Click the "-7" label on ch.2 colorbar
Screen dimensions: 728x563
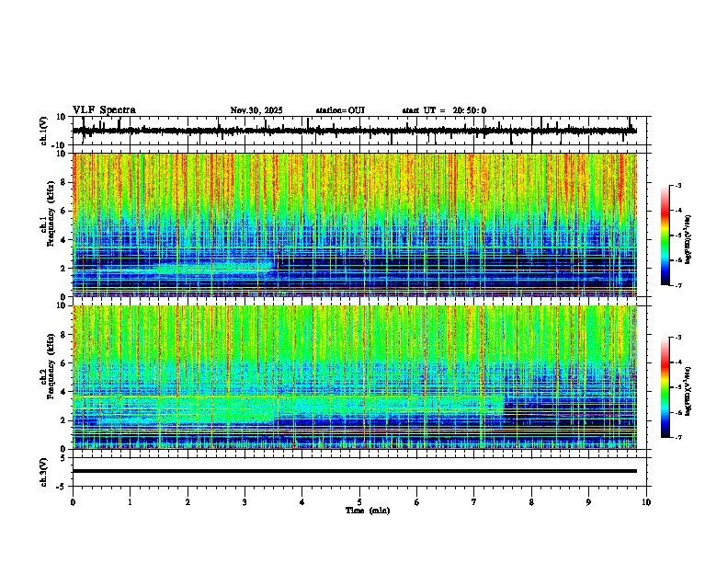(678, 438)
